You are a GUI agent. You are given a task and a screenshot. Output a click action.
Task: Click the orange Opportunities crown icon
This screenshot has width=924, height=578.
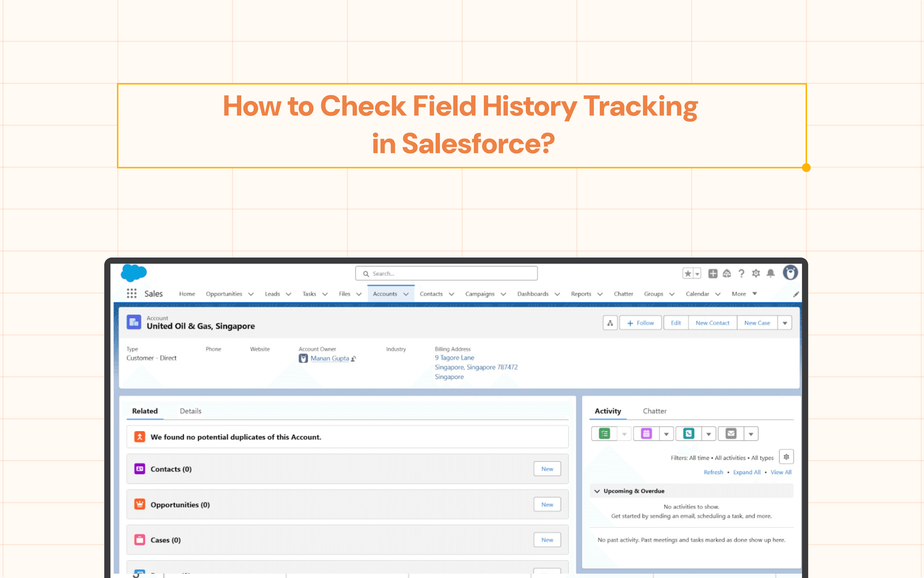140,504
